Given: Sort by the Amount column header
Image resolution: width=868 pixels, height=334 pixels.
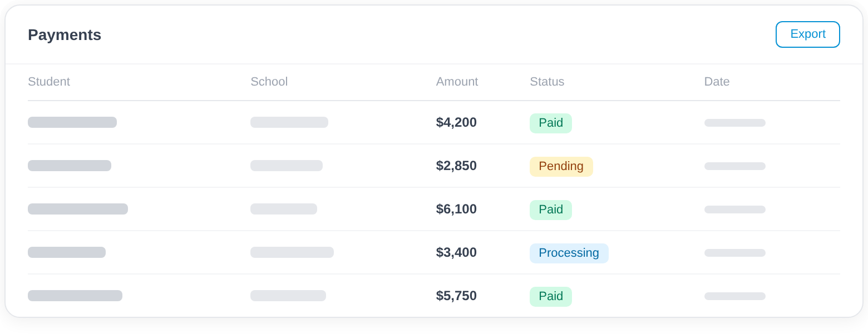Looking at the screenshot, I should [456, 82].
